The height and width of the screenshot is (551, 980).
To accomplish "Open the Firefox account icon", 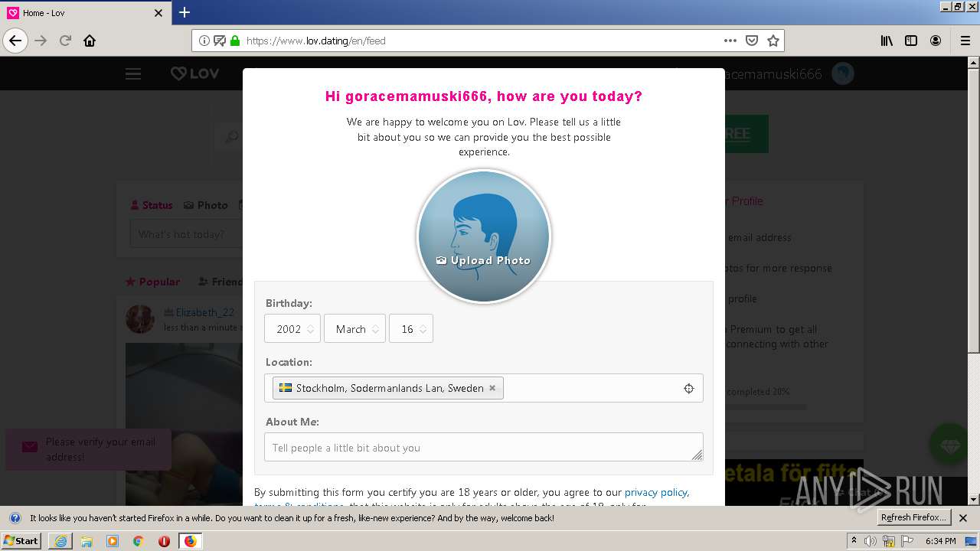I will tap(936, 41).
